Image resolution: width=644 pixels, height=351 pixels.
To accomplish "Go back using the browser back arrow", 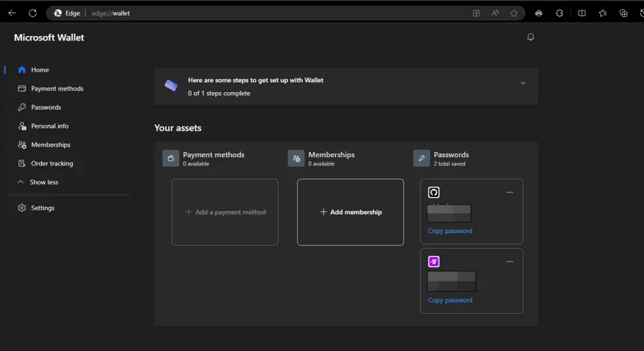I will 12,13.
